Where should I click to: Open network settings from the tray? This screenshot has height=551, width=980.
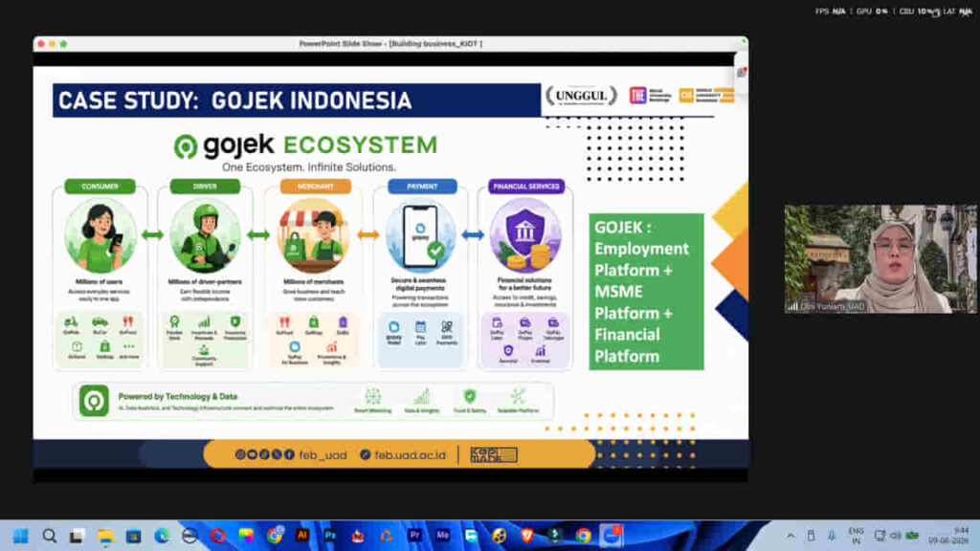coord(880,536)
